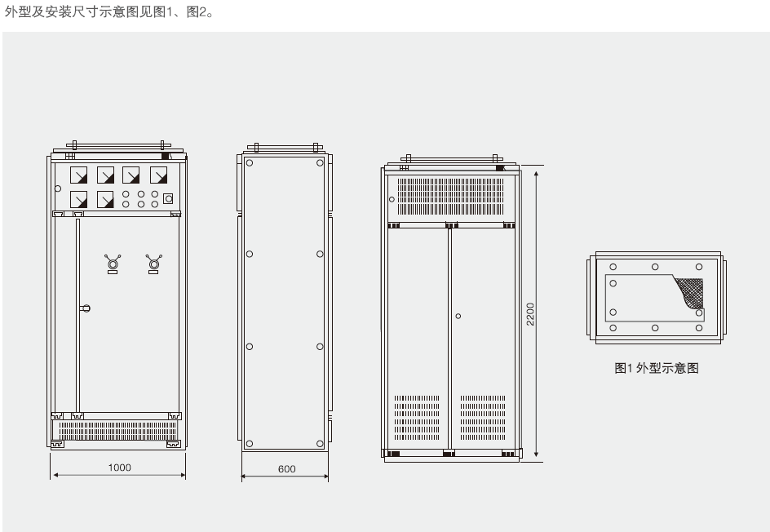This screenshot has height=532, width=770.
Task: Click the hatched mesh corner in top view
Action: [x=688, y=291]
